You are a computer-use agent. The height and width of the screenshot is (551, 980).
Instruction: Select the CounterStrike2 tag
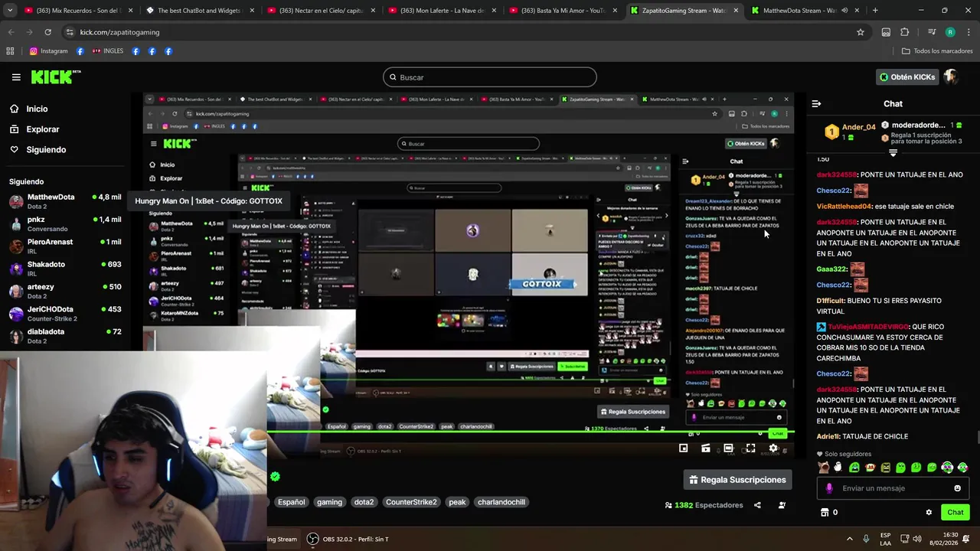pyautogui.click(x=411, y=502)
